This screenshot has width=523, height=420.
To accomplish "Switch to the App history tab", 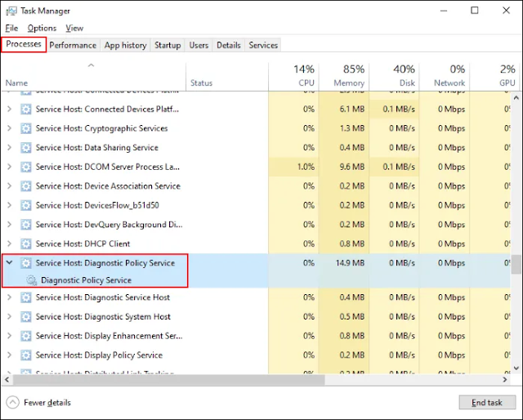I will [125, 46].
